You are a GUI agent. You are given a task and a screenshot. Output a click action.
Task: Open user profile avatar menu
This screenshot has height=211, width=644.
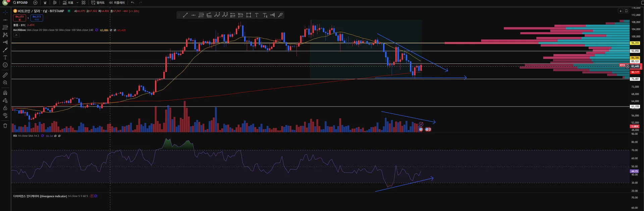(x=5, y=3)
